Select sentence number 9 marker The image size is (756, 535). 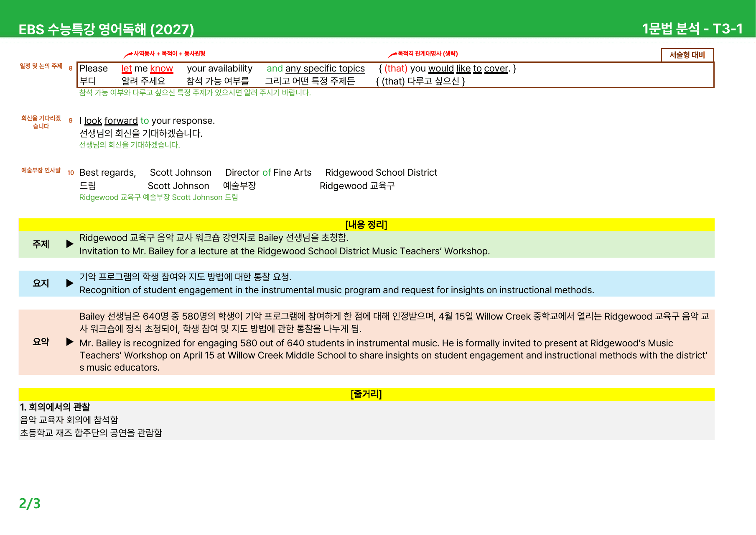coord(71,120)
